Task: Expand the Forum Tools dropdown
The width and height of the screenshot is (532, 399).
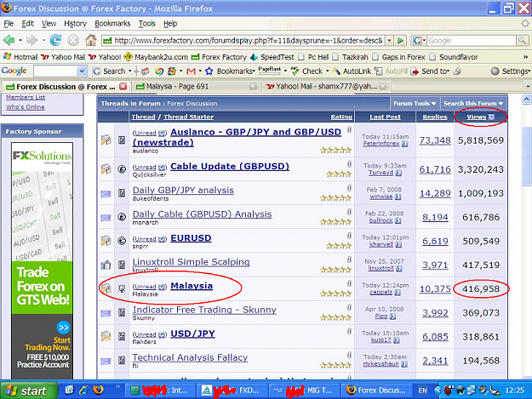Action: tap(415, 104)
